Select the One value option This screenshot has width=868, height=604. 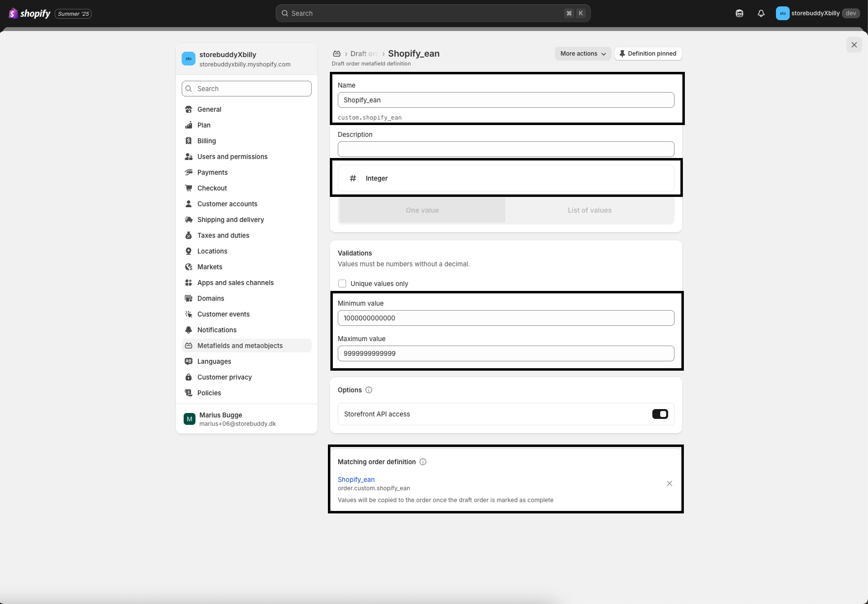422,210
